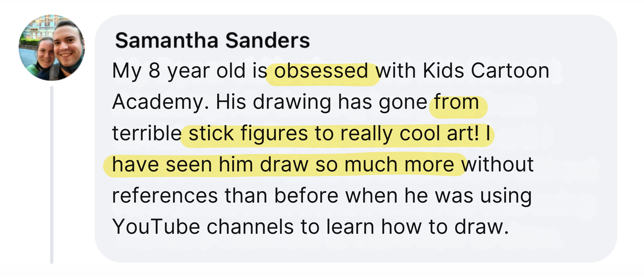Click the word "references"
This screenshot has width=644, height=277.
pyautogui.click(x=165, y=196)
